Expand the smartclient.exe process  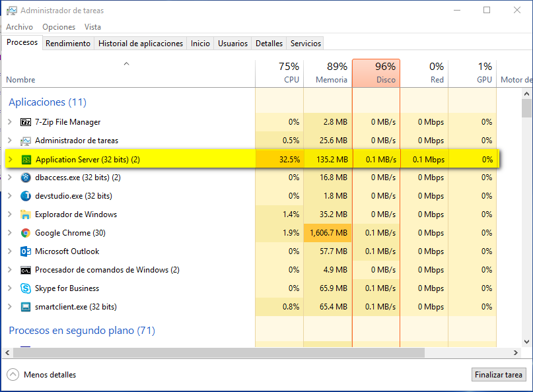pyautogui.click(x=10, y=307)
